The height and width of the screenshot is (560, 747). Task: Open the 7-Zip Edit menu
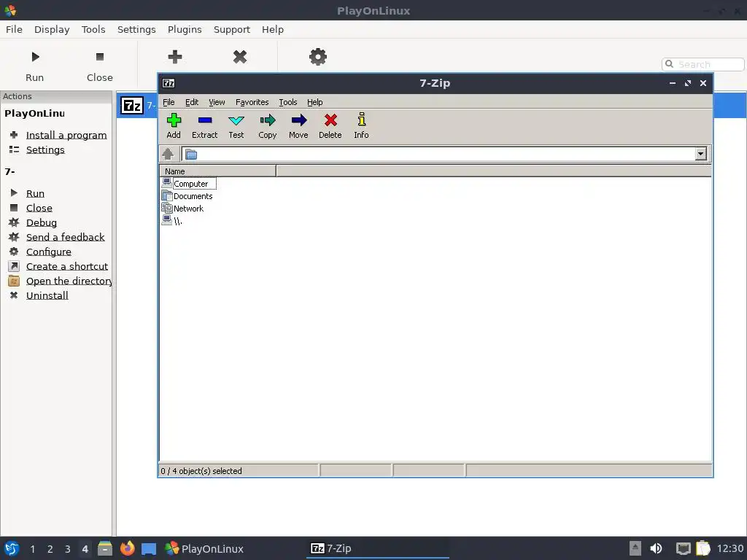click(x=192, y=102)
